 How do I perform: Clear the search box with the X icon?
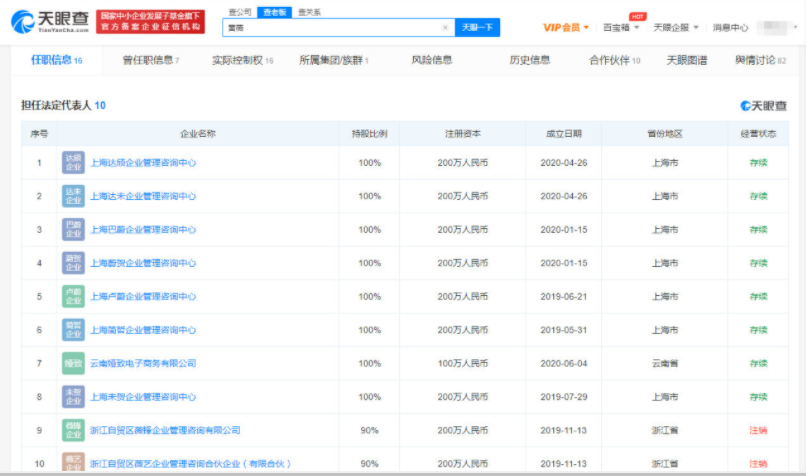[x=445, y=28]
